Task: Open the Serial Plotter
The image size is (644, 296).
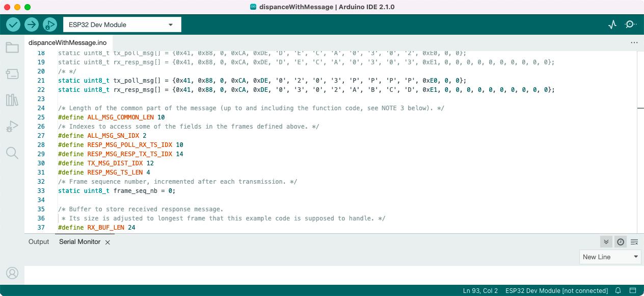Action: (612, 24)
